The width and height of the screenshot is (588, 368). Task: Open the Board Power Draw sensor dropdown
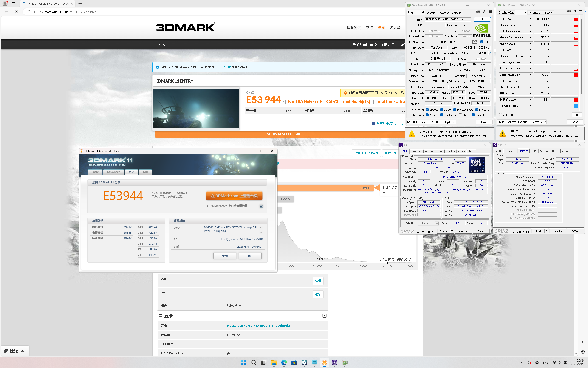coord(530,75)
